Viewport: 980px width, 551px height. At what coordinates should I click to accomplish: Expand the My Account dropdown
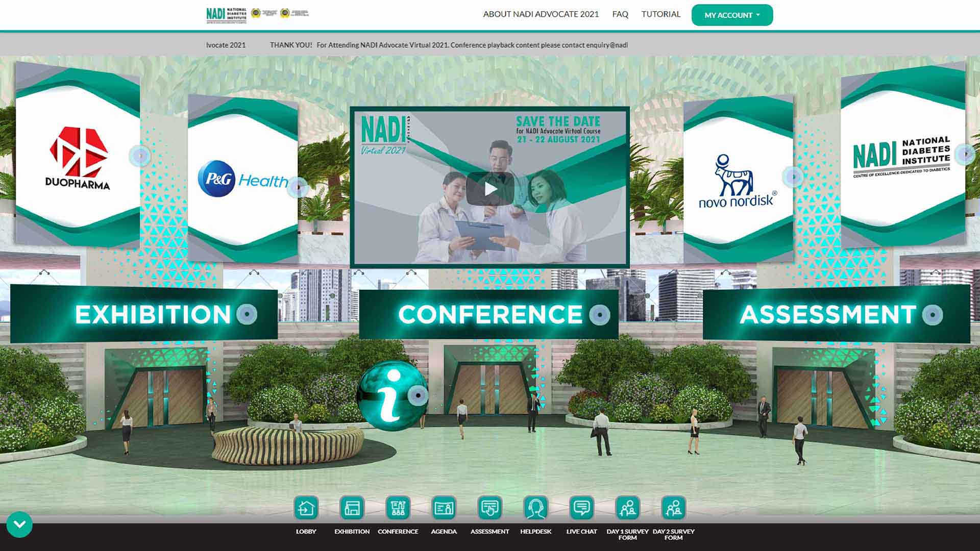click(x=731, y=15)
